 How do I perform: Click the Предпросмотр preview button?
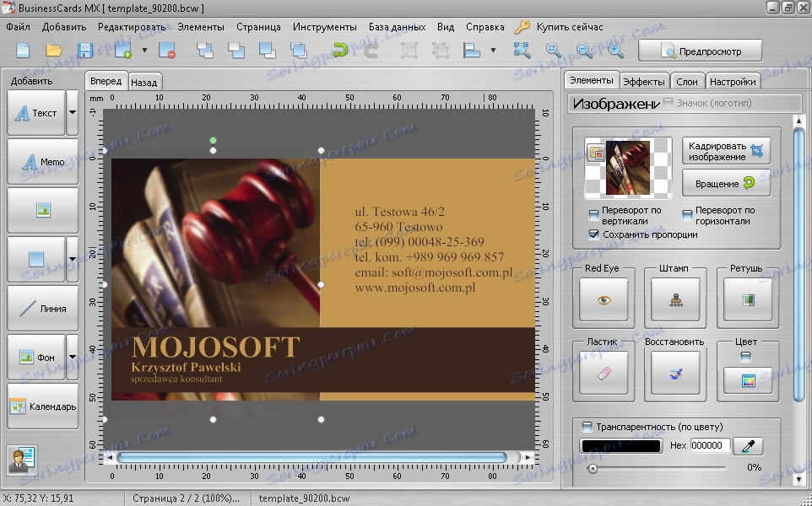click(700, 51)
